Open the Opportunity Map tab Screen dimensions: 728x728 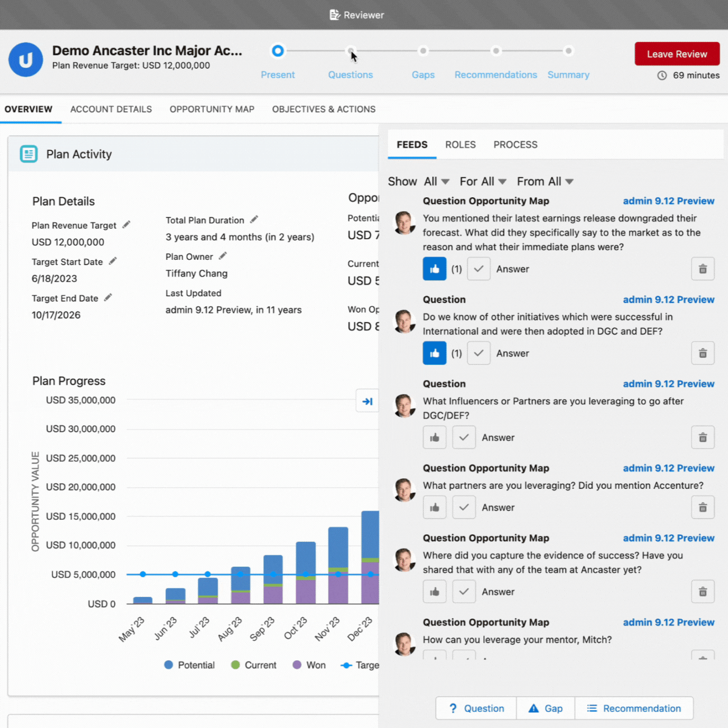coord(212,109)
